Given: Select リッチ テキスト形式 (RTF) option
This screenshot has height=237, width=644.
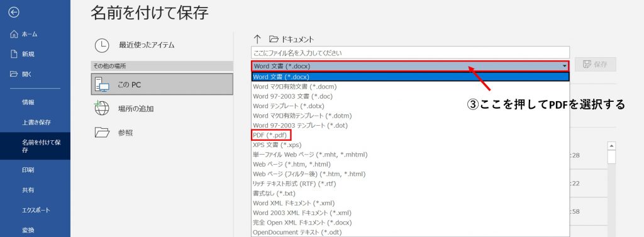Looking at the screenshot, I should pos(410,184).
